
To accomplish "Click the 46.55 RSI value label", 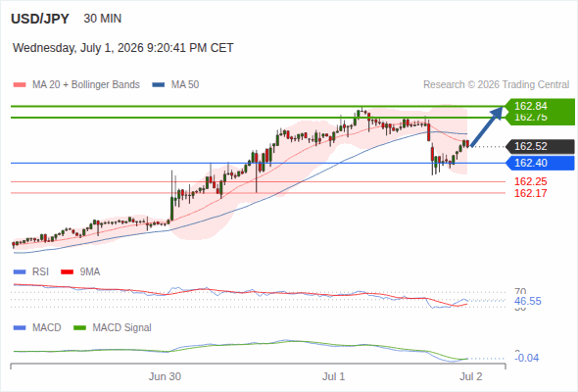I will pos(528,301).
